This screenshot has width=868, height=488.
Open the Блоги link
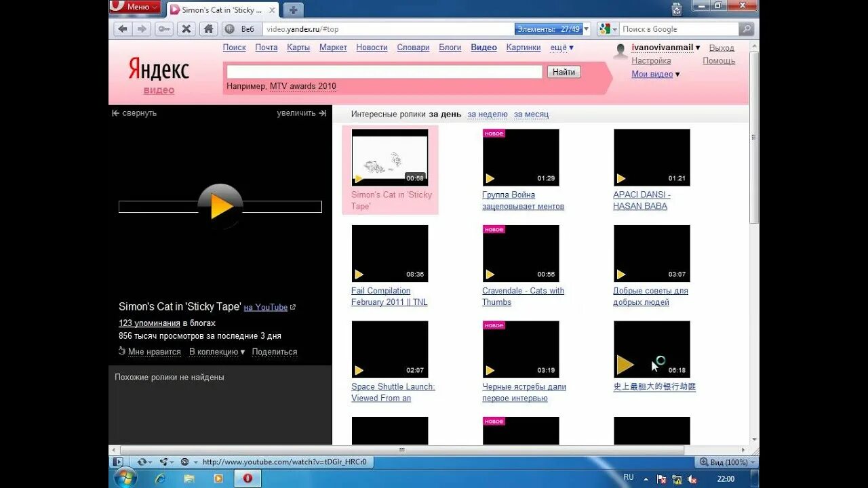click(x=450, y=47)
